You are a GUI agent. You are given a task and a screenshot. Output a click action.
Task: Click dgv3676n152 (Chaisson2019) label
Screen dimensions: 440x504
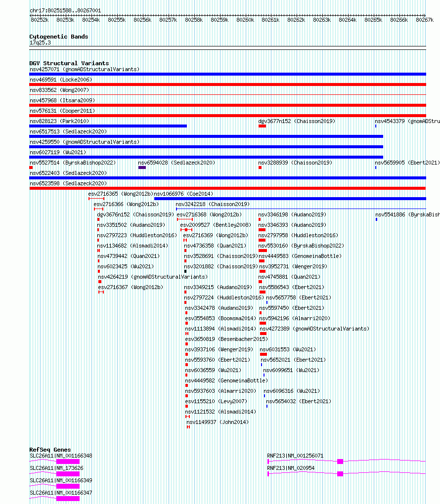[135, 214]
